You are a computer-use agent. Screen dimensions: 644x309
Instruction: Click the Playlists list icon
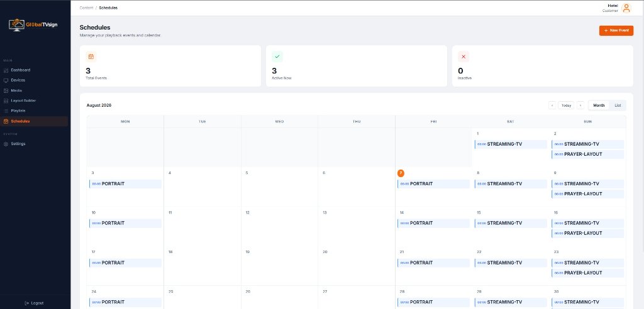coord(6,111)
